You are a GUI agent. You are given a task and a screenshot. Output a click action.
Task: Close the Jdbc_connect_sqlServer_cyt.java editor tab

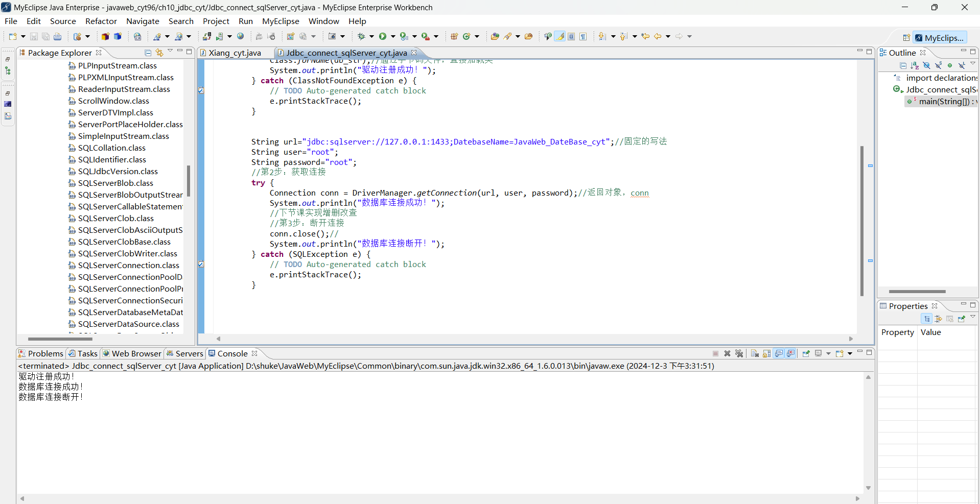click(x=414, y=53)
